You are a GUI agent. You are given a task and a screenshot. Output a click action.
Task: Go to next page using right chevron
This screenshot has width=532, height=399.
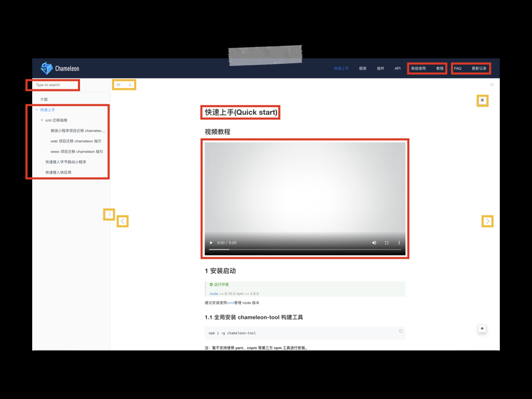(487, 221)
